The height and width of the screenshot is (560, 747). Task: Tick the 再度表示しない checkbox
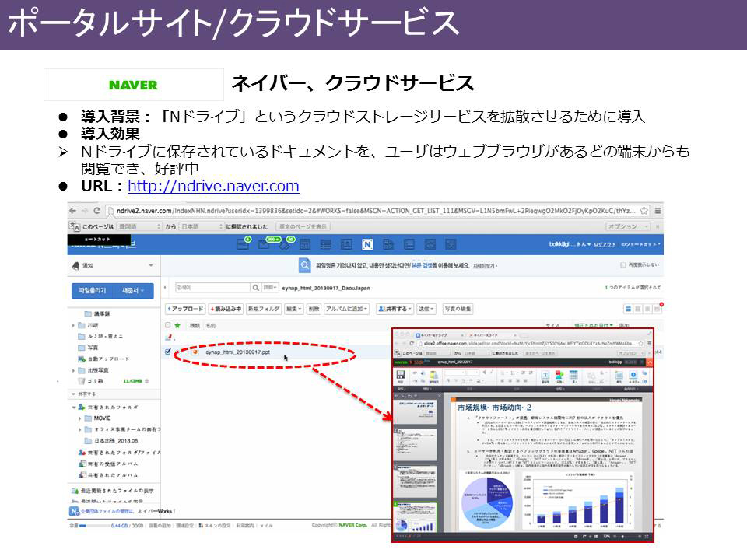click(x=623, y=264)
